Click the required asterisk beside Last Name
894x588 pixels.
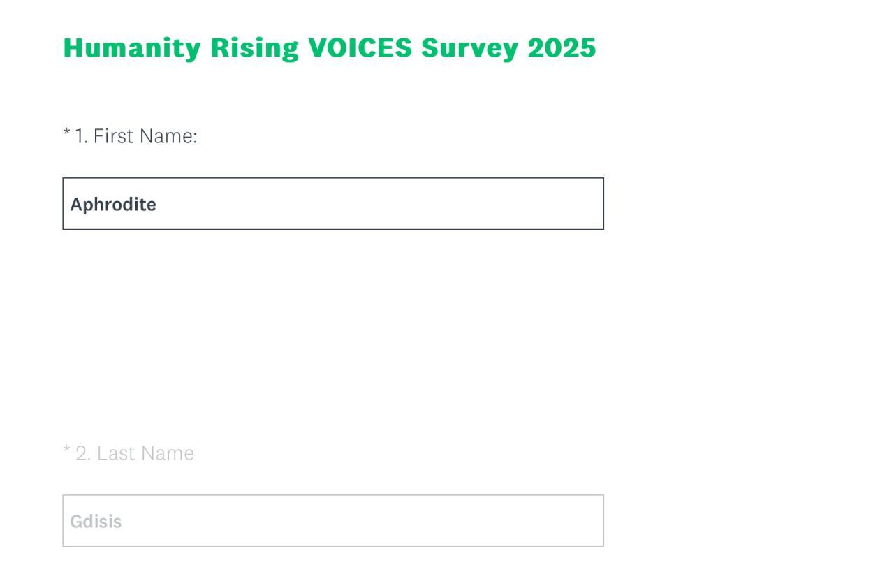[66, 450]
